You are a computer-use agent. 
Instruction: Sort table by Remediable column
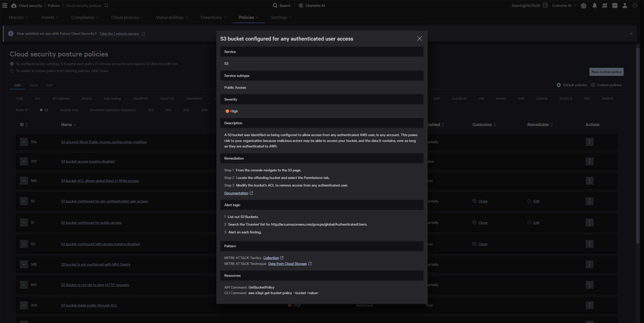[540, 125]
